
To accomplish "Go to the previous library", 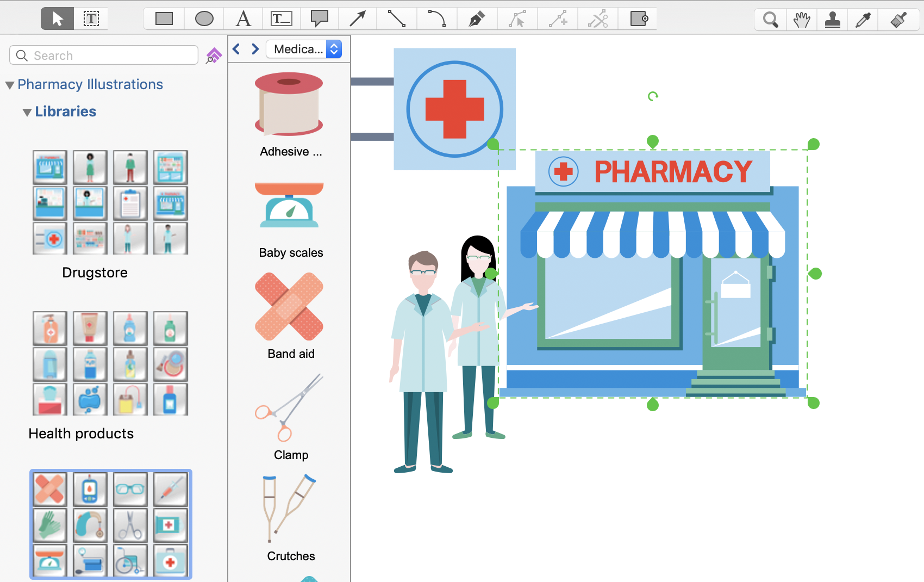I will click(x=236, y=49).
